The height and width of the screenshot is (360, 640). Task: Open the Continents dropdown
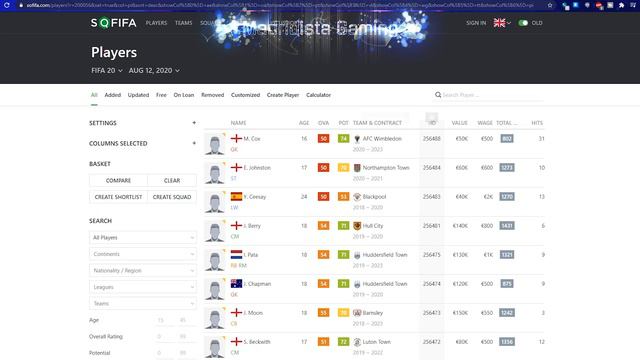coord(143,254)
